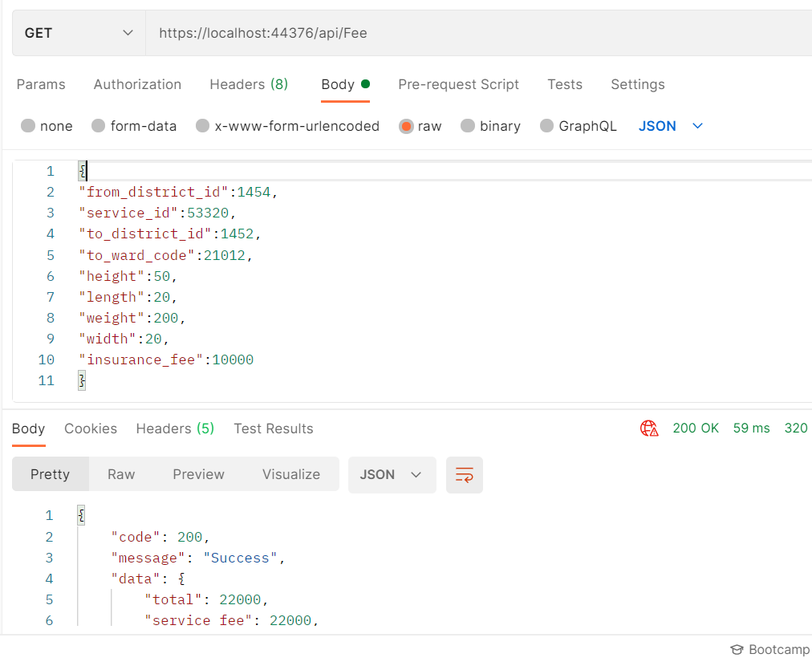Viewport: 812px width, 662px height.
Task: Click the network warning globe icon
Action: point(649,428)
